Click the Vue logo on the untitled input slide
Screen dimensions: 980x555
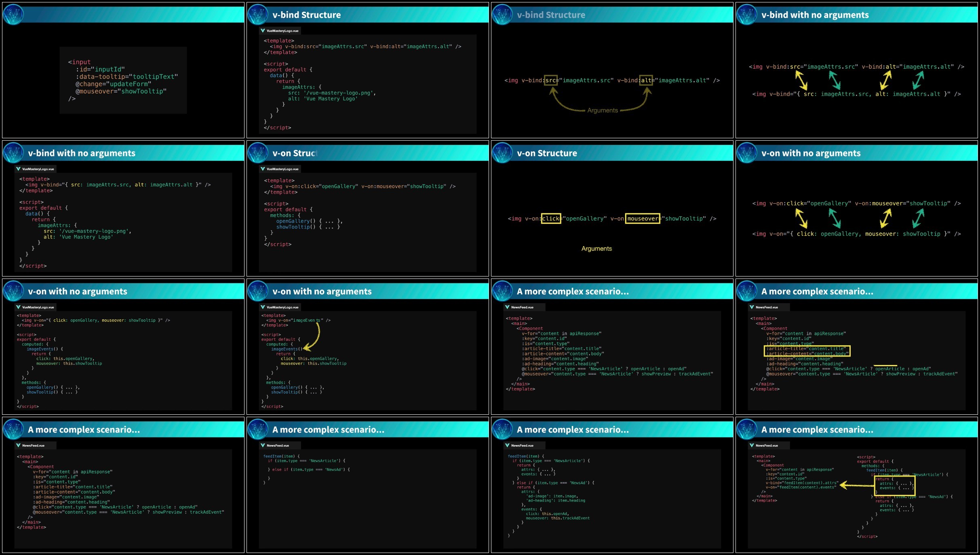(x=13, y=15)
